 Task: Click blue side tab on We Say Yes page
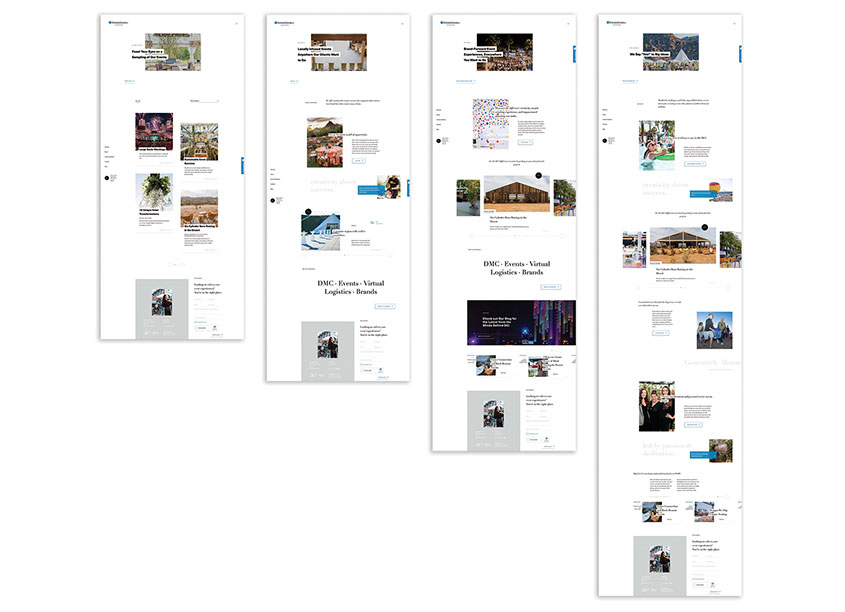[740, 54]
